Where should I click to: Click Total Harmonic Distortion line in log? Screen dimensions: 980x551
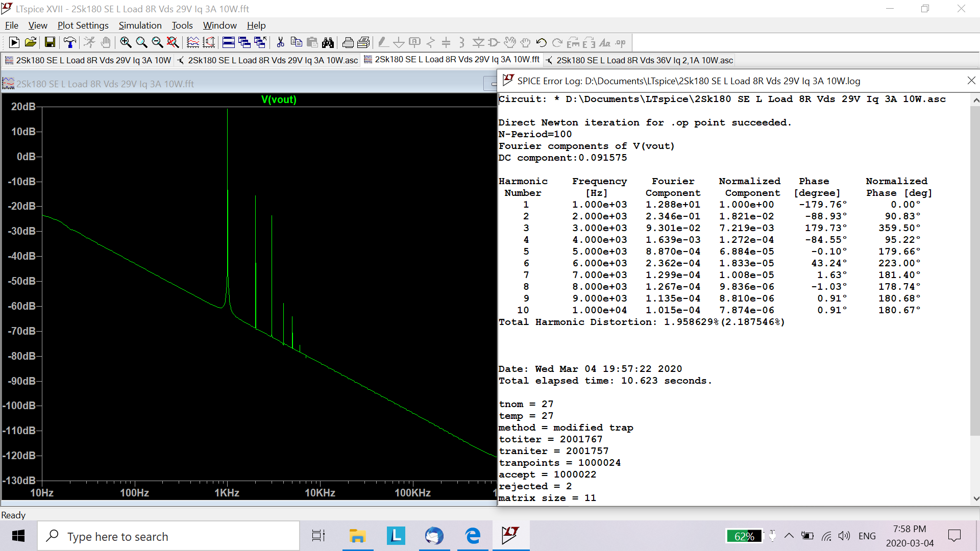click(x=642, y=322)
